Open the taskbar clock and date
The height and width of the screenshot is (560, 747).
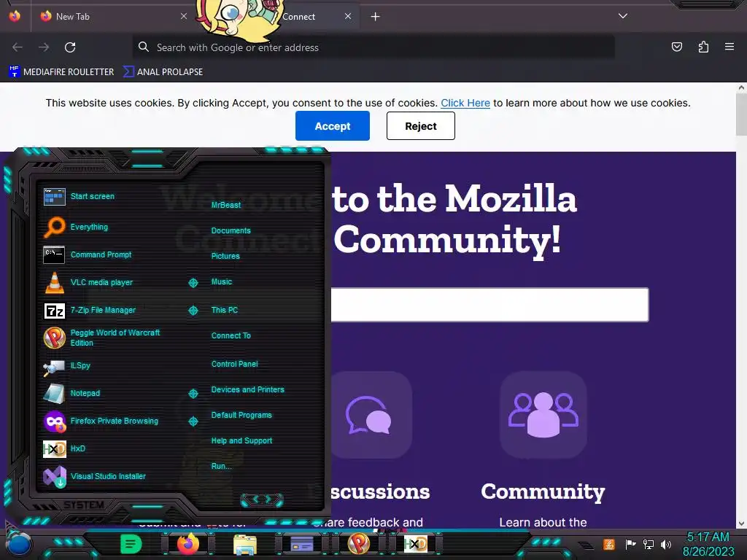[708, 544]
